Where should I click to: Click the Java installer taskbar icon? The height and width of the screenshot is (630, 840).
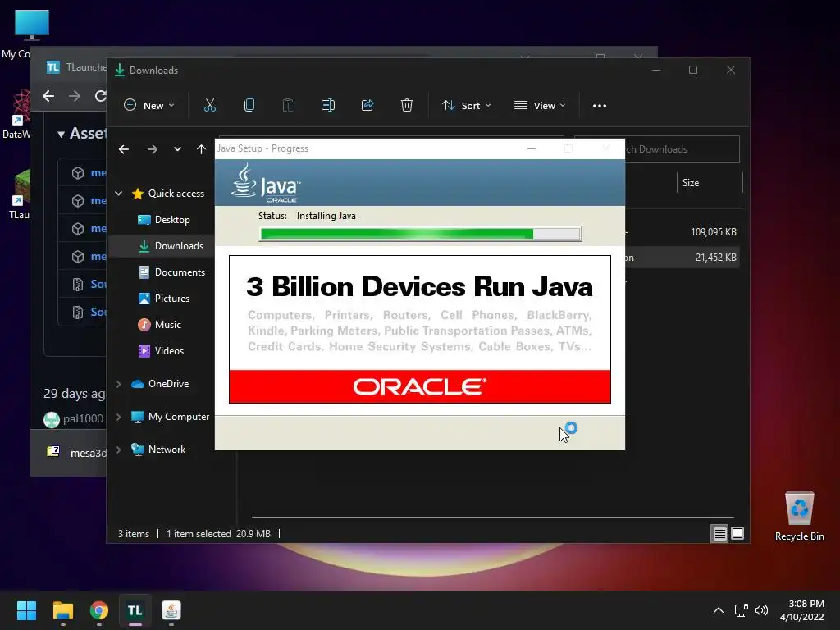point(171,610)
